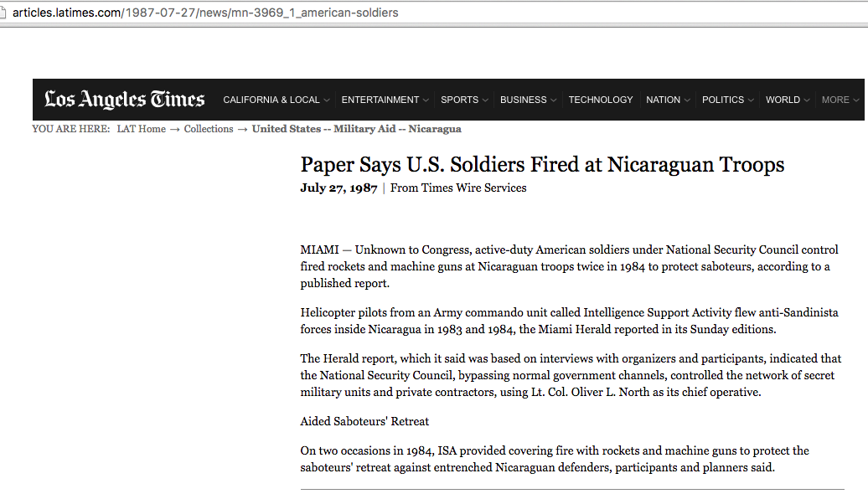
Task: Open United States -- Military Aid -- Nicaragua link
Action: 357,129
